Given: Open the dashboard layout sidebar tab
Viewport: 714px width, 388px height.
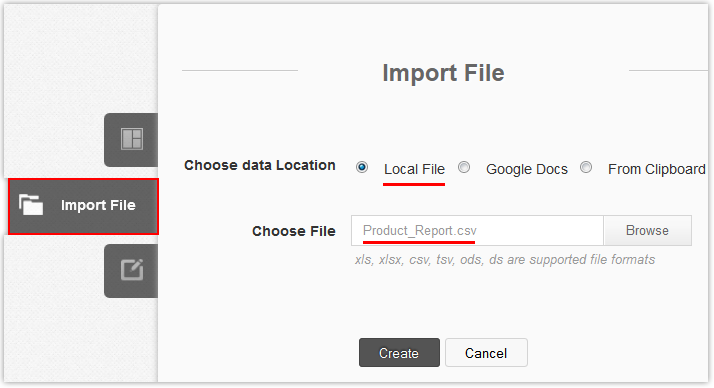Looking at the screenshot, I should pyautogui.click(x=131, y=139).
